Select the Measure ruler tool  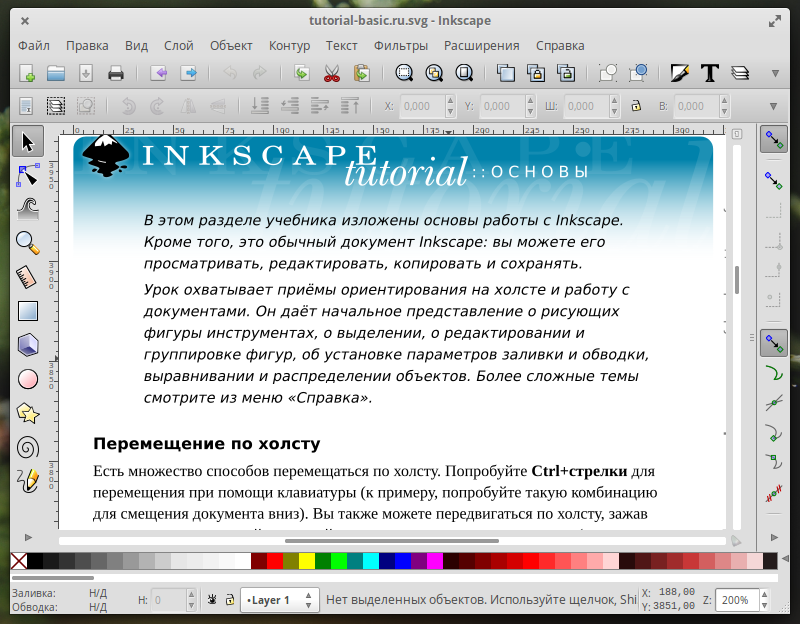tap(27, 277)
